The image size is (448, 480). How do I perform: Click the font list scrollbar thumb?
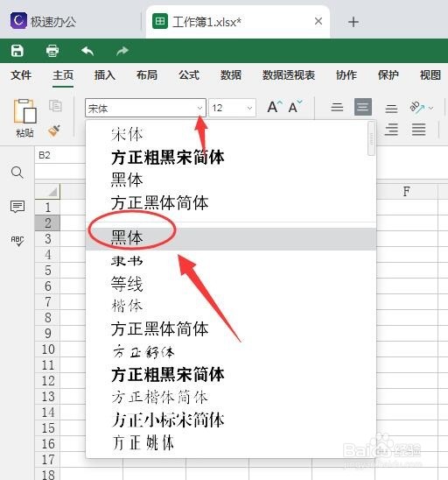click(372, 138)
